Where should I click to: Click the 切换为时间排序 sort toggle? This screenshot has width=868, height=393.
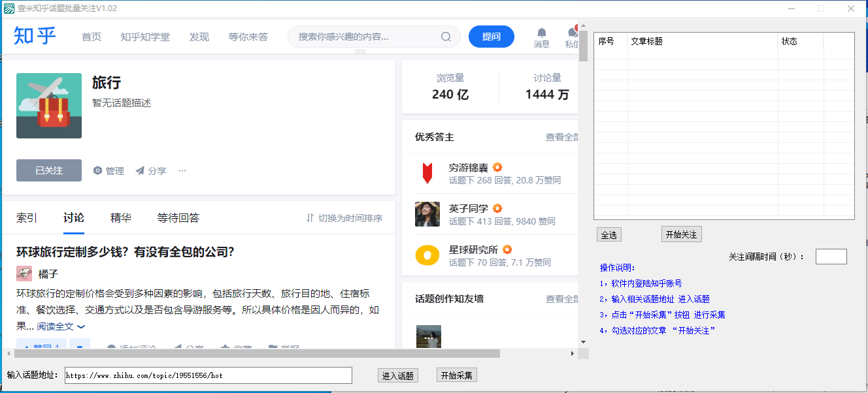pyautogui.click(x=344, y=218)
